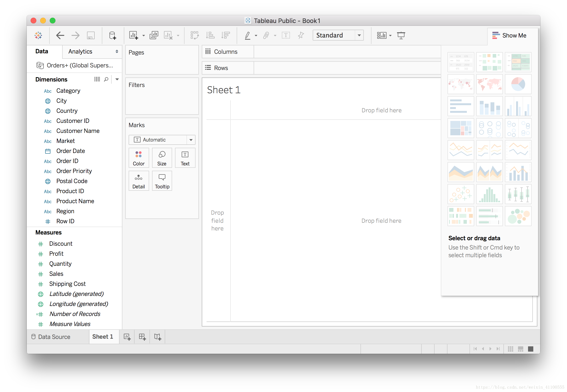
Task: Open the Clear Sheet dropdown arrow
Action: (x=178, y=36)
